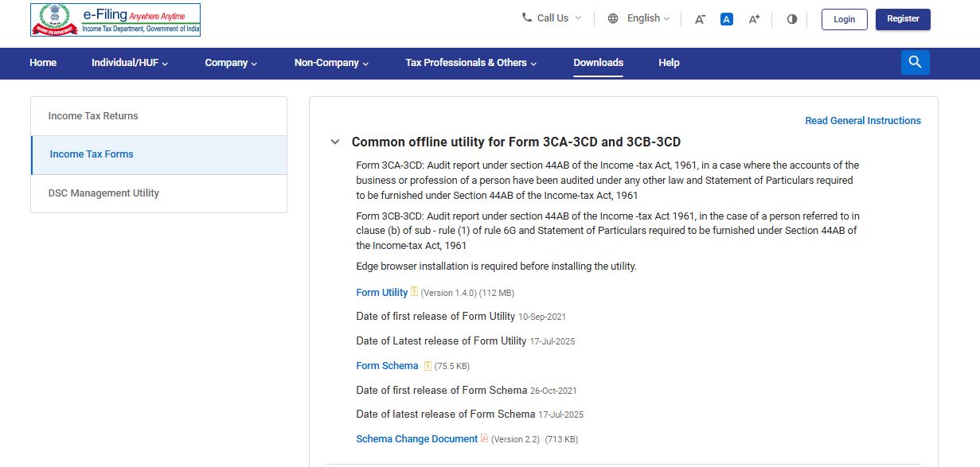
Task: Click the Form Utility zip download icon
Action: (414, 292)
